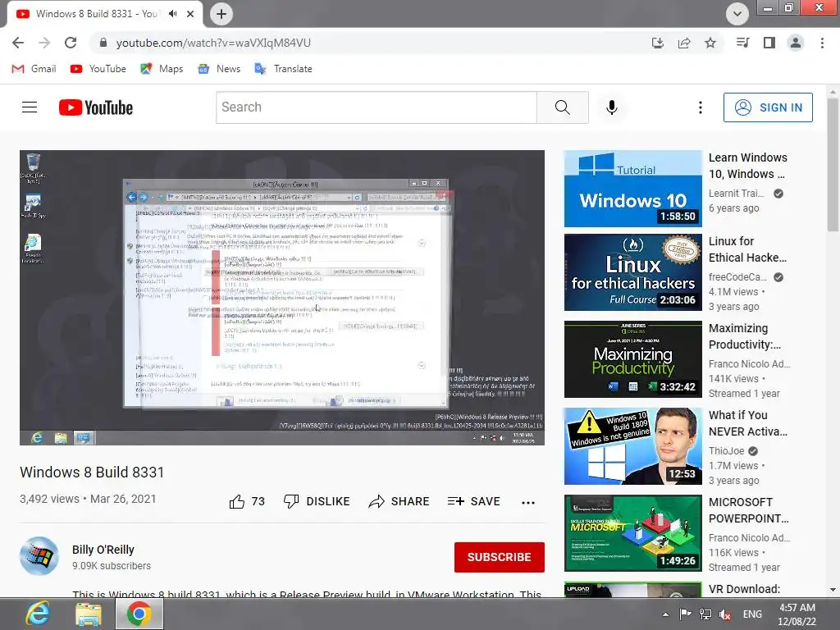Open the media controls icon in Chrome toolbar
Image resolution: width=840 pixels, height=630 pixels.
click(742, 43)
